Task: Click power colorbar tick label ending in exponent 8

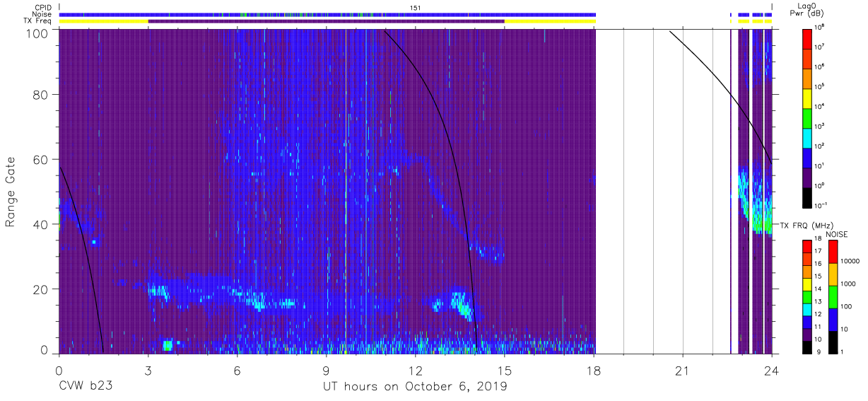Action: [x=819, y=27]
